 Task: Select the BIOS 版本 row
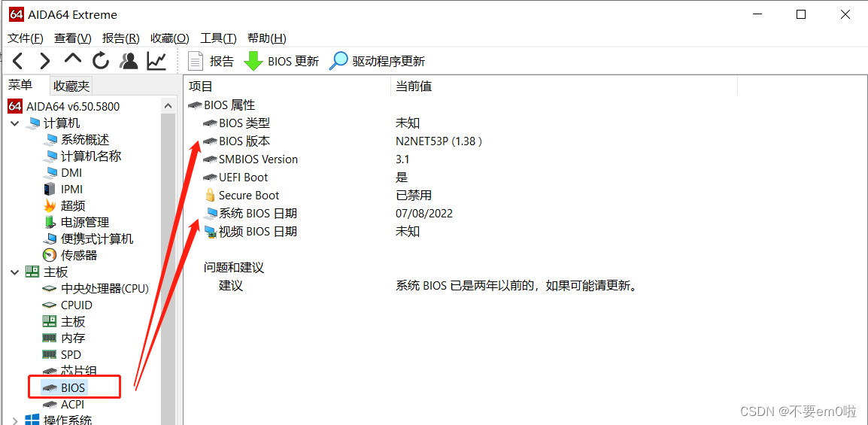pyautogui.click(x=237, y=141)
